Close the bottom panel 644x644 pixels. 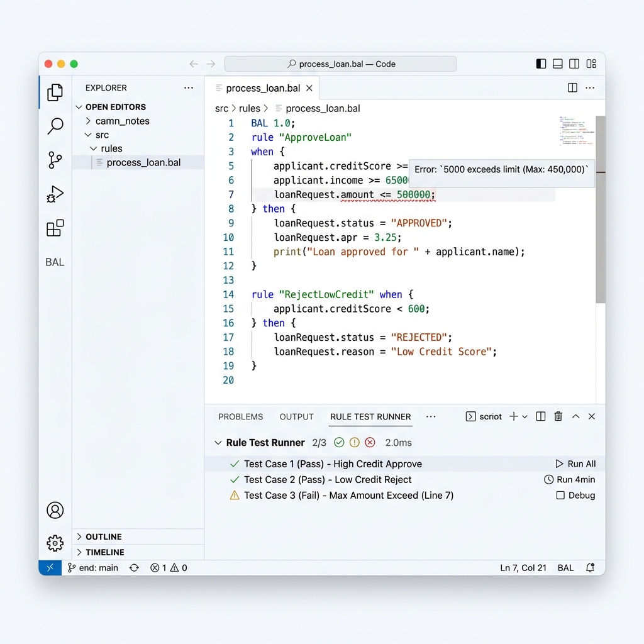pyautogui.click(x=591, y=416)
